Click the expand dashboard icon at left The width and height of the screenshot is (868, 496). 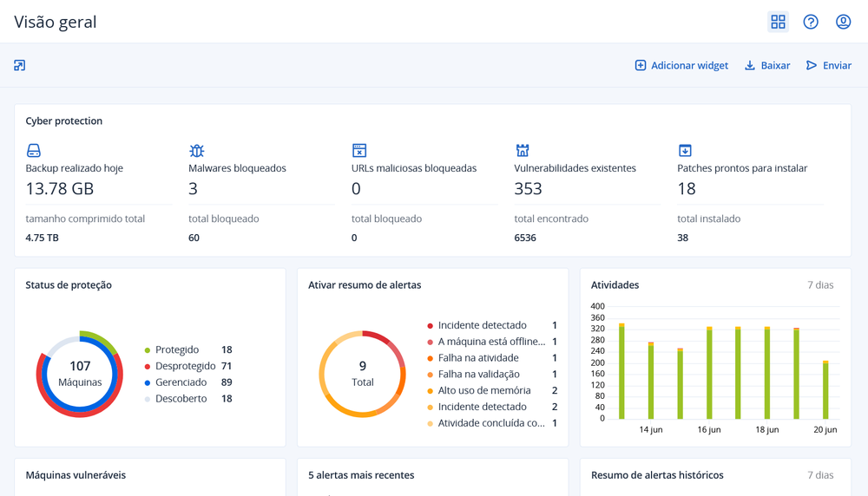20,65
